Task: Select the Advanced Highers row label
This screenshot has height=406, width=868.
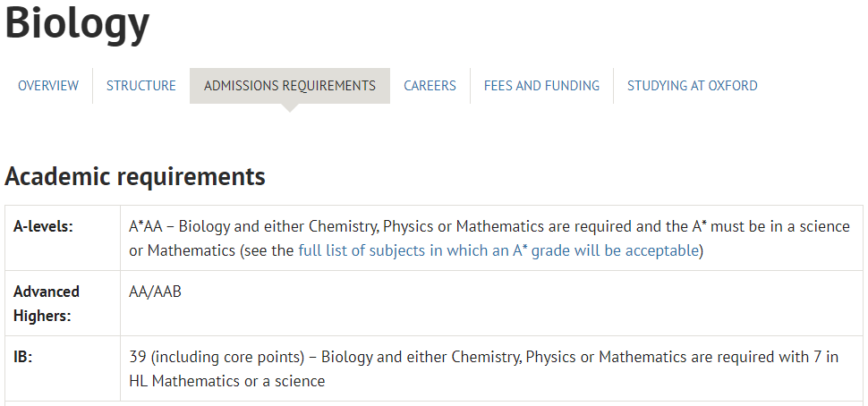Action: 47,304
